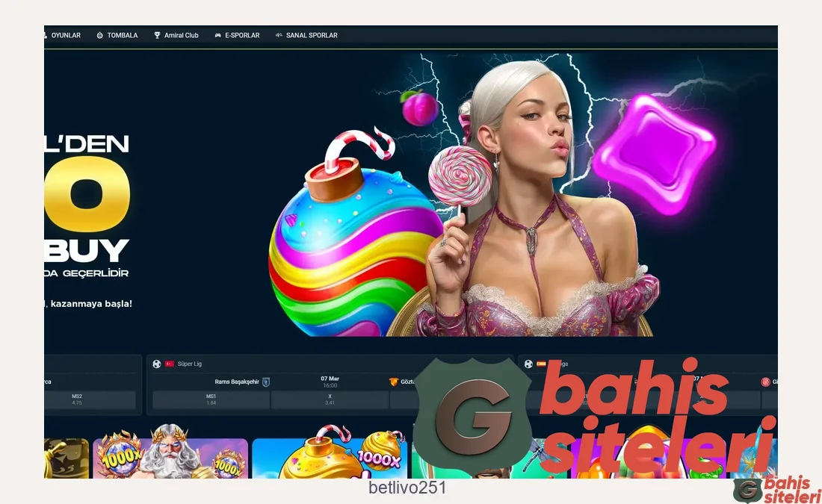Select the MS1 1.84 odds button
Screen dimensions: 822x504
click(211, 399)
